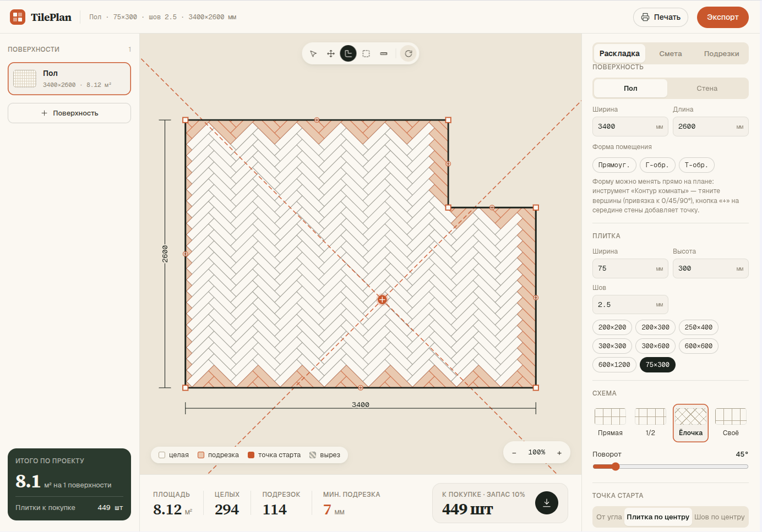Image resolution: width=762 pixels, height=532 pixels.
Task: Select the dashed cutout rectangle tool
Action: [366, 53]
